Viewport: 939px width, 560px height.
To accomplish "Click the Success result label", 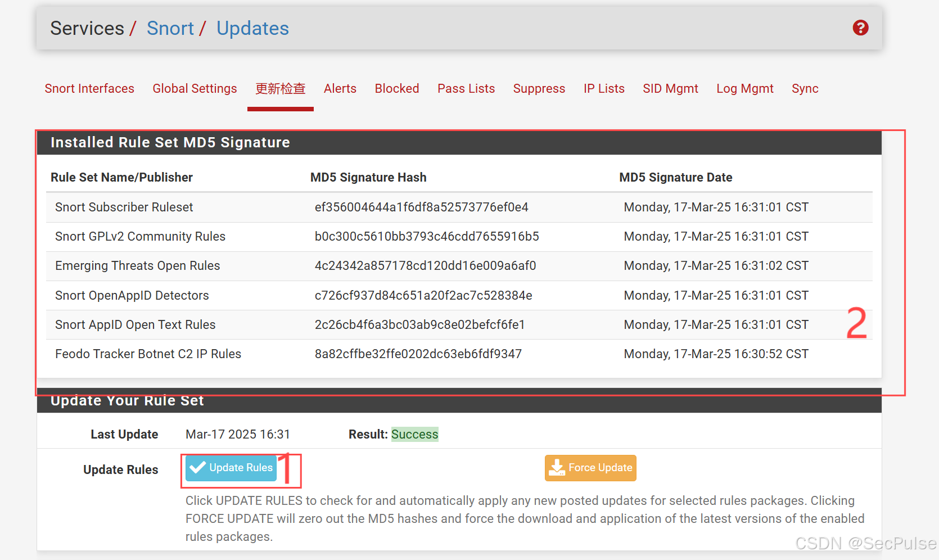I will 414,435.
